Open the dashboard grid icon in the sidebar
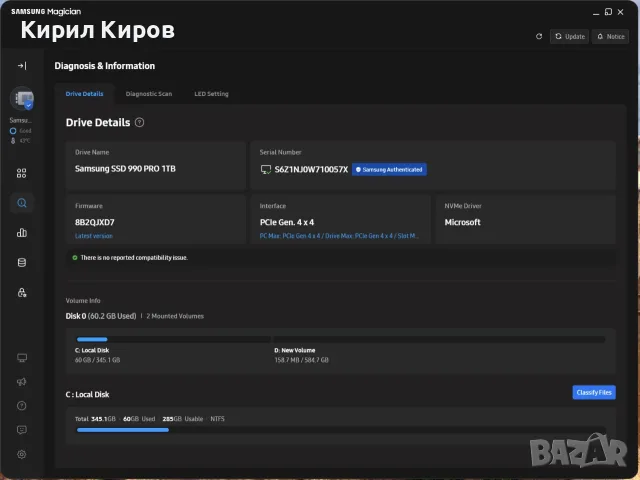This screenshot has height=480, width=640. [x=22, y=173]
